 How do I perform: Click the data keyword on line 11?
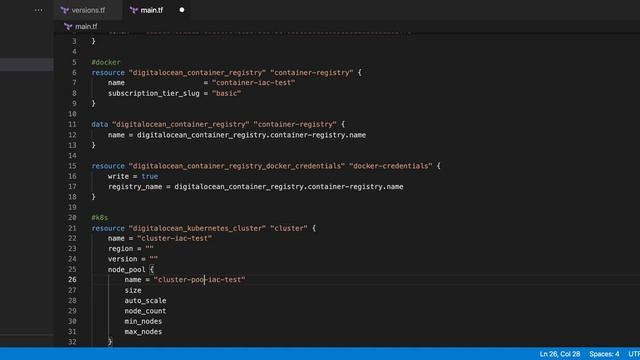tap(100, 124)
